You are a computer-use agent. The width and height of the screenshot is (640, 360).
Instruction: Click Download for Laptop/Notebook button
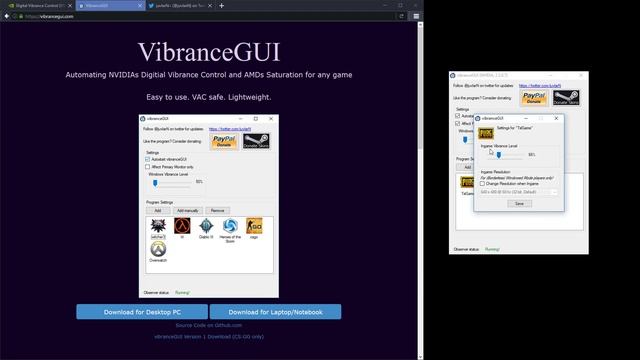tap(276, 312)
